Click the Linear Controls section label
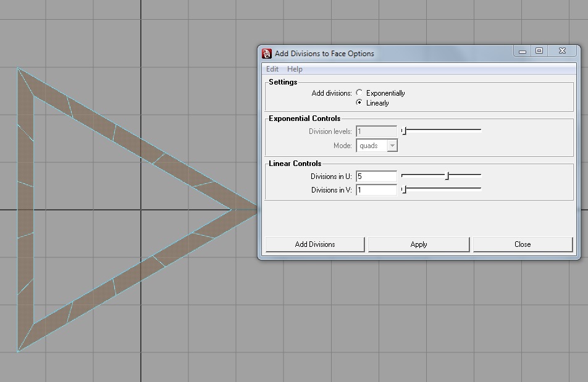The height and width of the screenshot is (382, 588). pyautogui.click(x=295, y=164)
